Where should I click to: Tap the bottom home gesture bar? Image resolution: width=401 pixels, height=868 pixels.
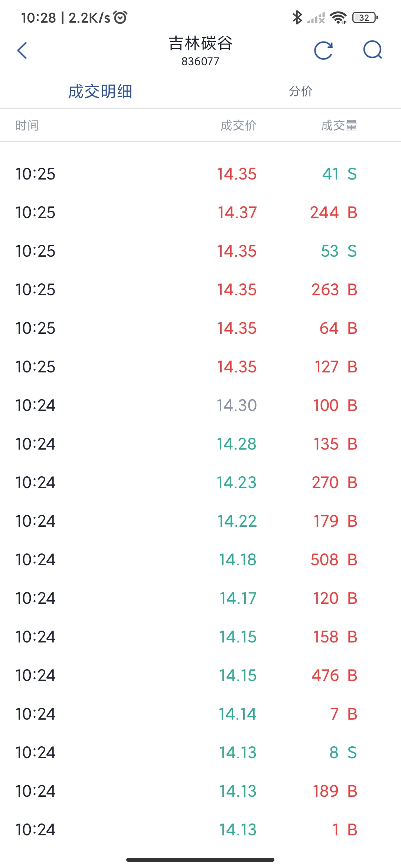200,859
